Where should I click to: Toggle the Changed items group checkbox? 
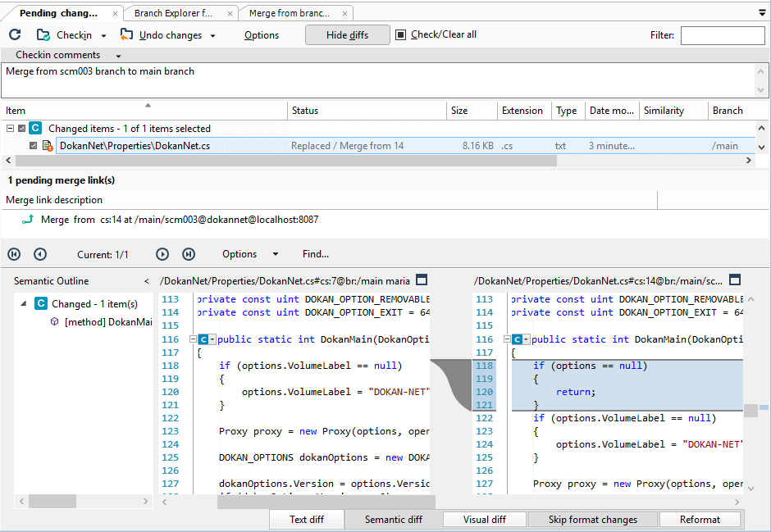point(21,128)
